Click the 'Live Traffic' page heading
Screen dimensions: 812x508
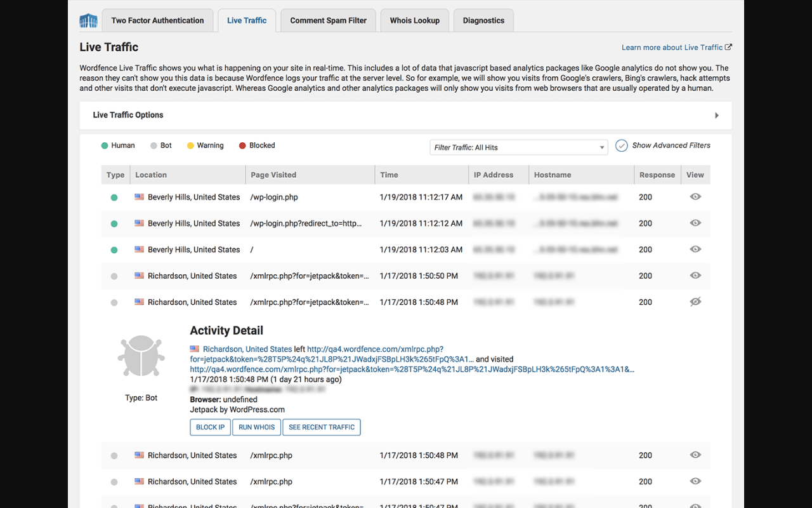[109, 47]
